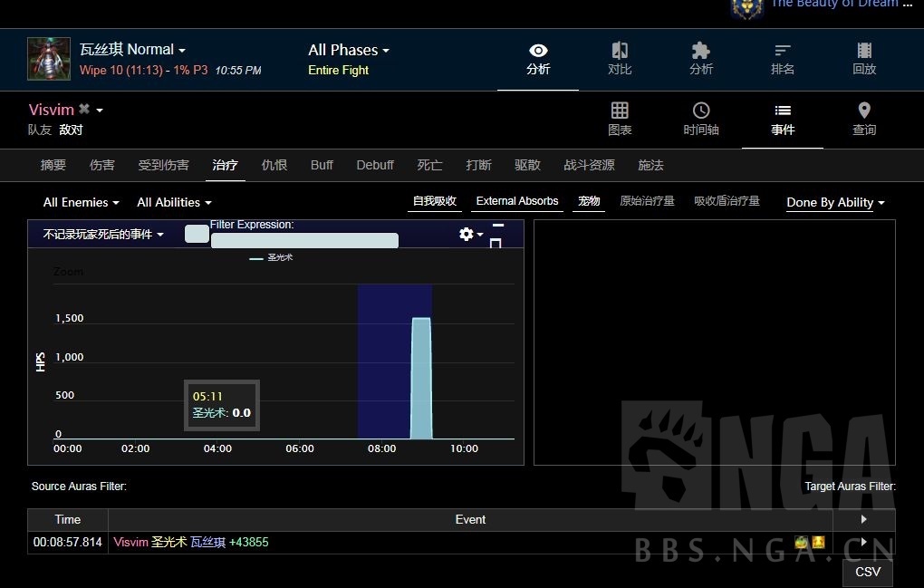This screenshot has height=588, width=924.
Task: Minimize the chart panel
Action: (x=498, y=225)
